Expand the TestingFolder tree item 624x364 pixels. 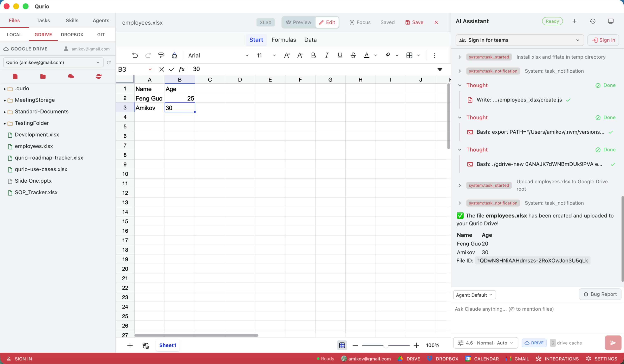pos(5,123)
